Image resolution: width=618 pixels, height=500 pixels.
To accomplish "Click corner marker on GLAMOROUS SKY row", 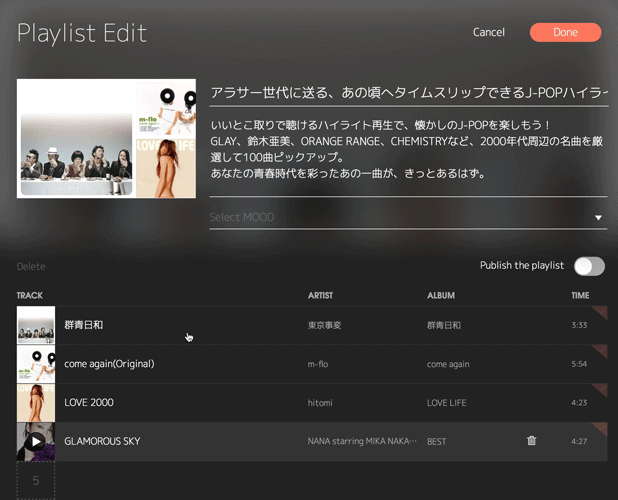I will (601, 428).
